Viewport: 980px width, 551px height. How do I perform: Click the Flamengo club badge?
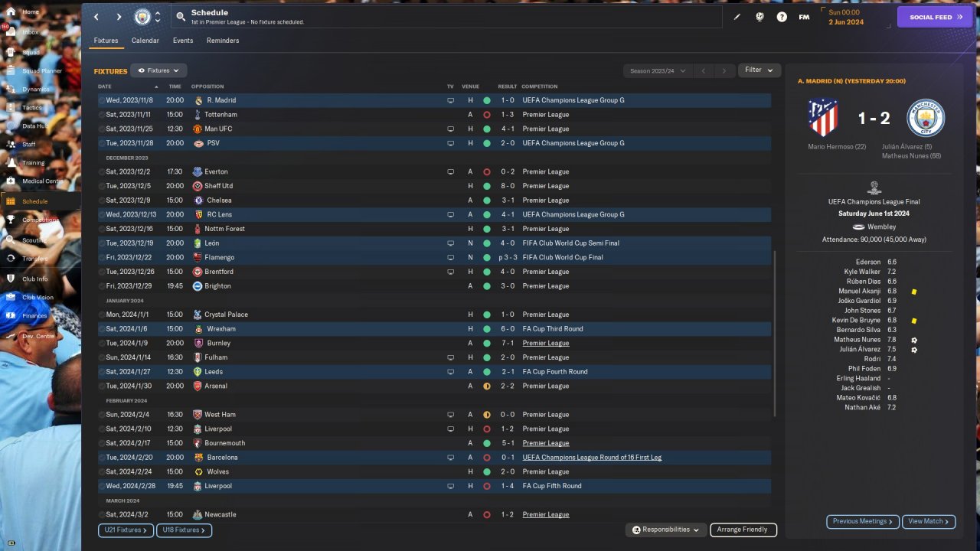coord(198,257)
